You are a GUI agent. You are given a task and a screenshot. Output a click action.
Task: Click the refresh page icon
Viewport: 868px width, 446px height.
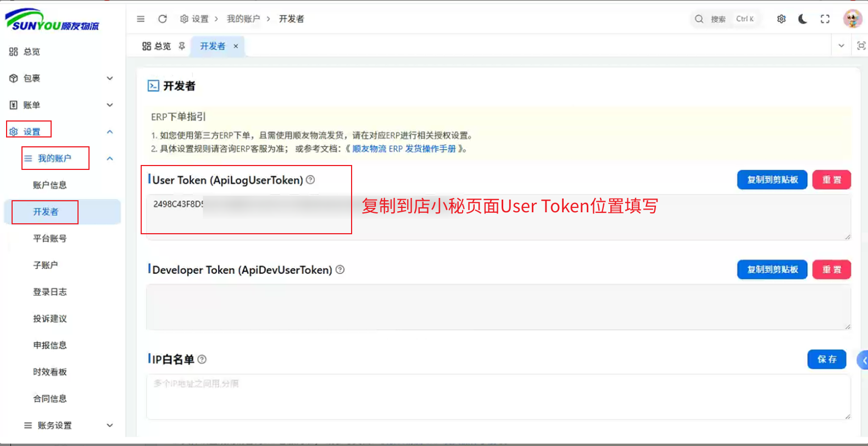(x=163, y=19)
